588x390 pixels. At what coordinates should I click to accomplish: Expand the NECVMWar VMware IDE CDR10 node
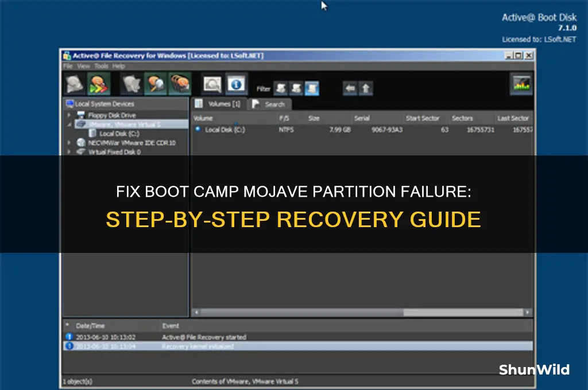(x=69, y=143)
